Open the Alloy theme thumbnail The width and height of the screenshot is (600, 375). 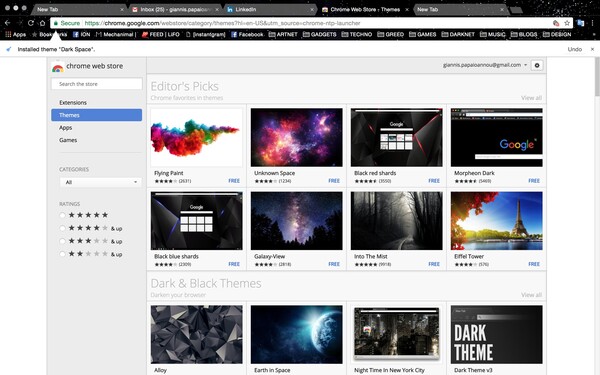point(196,334)
